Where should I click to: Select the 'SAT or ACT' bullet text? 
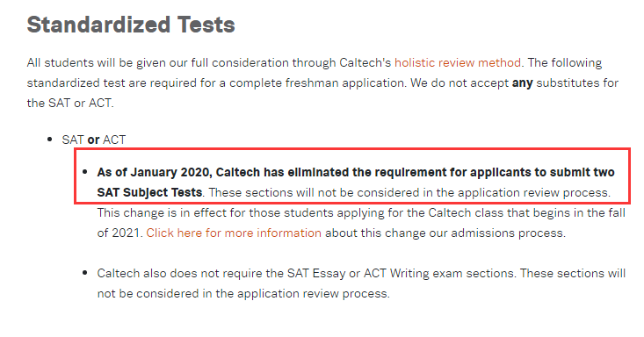pyautogui.click(x=94, y=140)
